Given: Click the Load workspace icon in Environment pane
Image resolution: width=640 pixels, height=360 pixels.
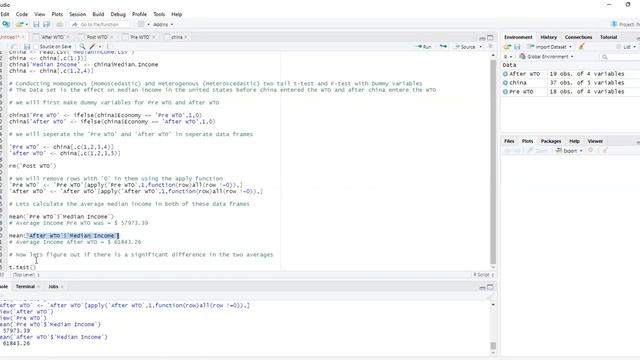Looking at the screenshot, I should pyautogui.click(x=507, y=47).
